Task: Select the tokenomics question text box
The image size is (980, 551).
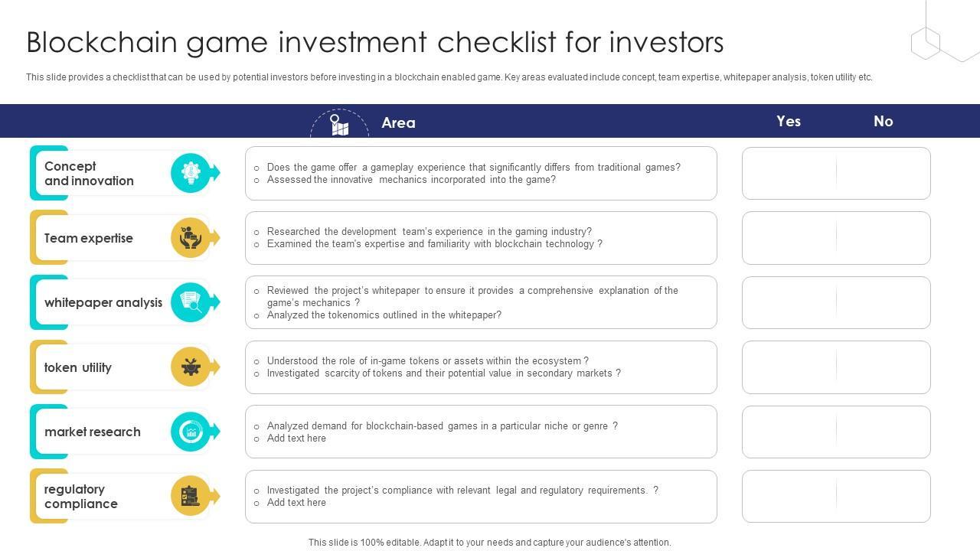Action: tap(481, 302)
